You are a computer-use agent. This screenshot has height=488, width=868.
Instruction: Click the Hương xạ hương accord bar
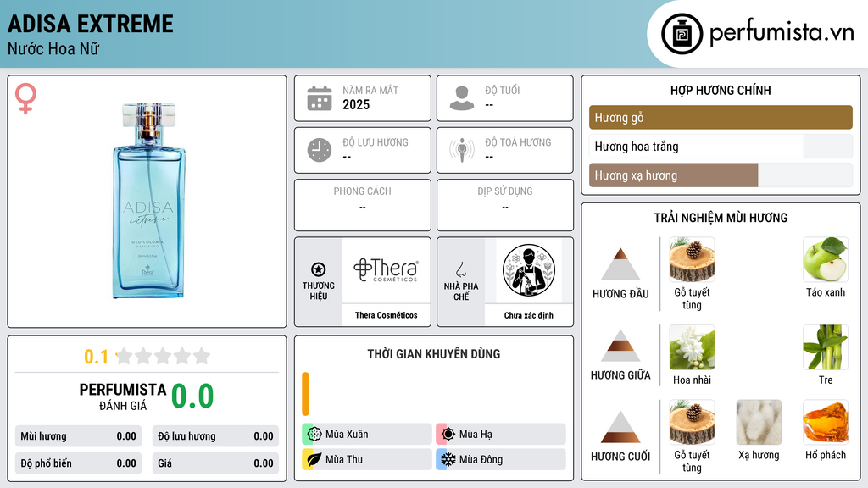(x=721, y=175)
